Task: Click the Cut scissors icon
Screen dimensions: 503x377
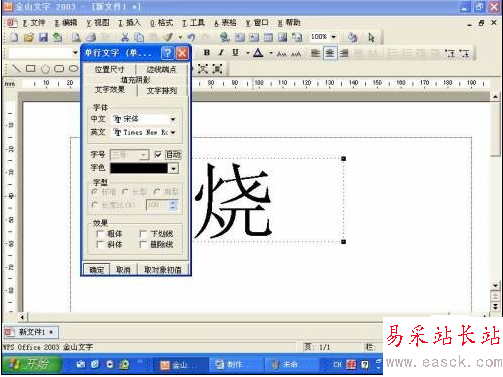Action: click(125, 37)
